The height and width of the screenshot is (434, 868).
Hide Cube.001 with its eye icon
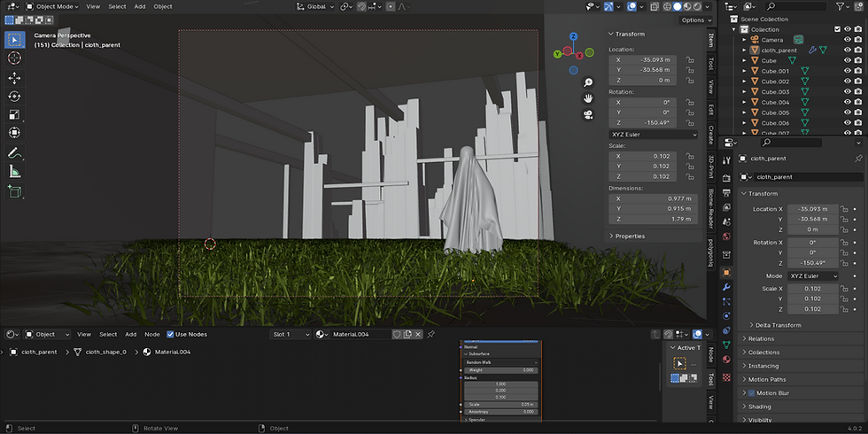(x=848, y=71)
